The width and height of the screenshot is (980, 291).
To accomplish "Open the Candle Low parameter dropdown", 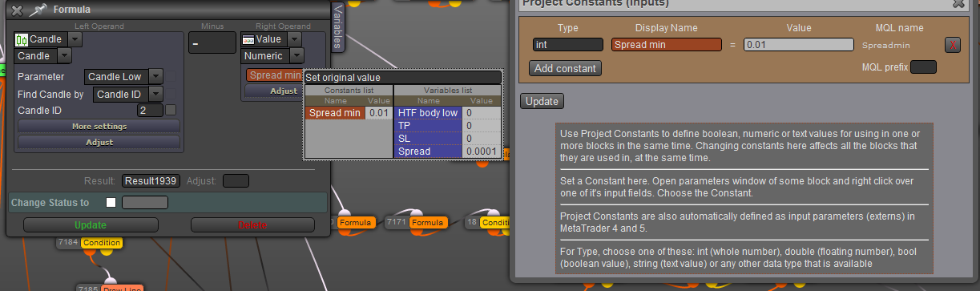I will [x=155, y=77].
